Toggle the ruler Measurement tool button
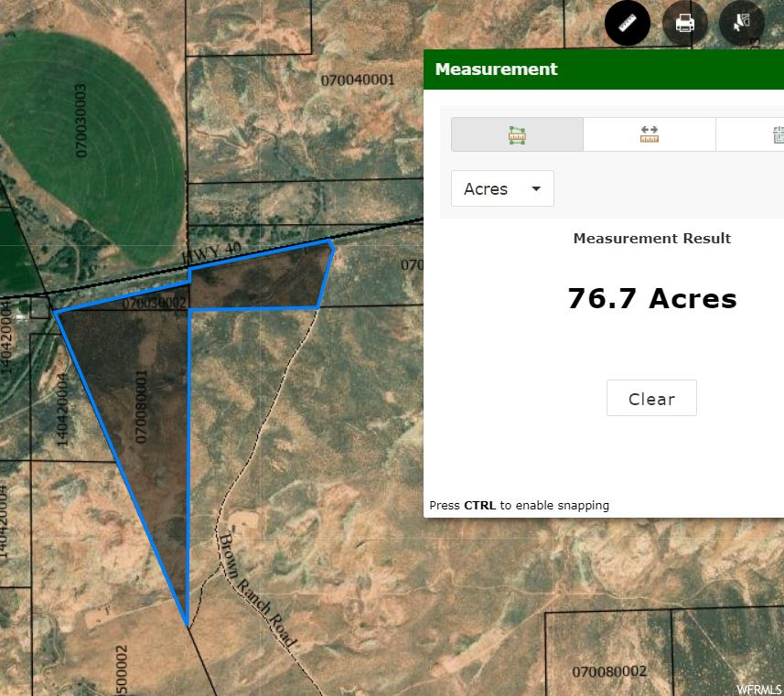 (x=628, y=23)
